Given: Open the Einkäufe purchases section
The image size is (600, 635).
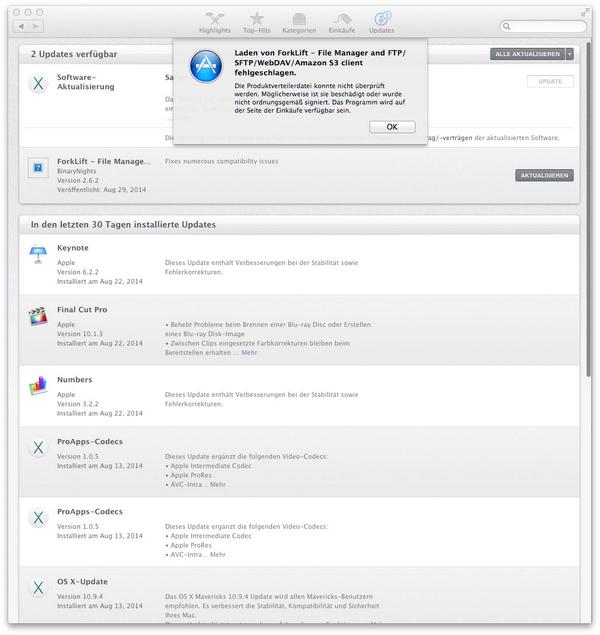Looking at the screenshot, I should 342,23.
